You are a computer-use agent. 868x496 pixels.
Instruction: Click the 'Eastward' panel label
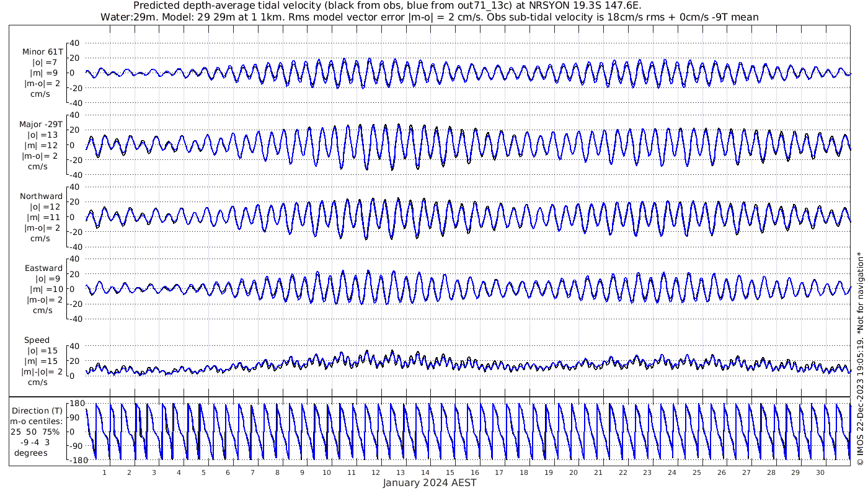[x=43, y=268]
